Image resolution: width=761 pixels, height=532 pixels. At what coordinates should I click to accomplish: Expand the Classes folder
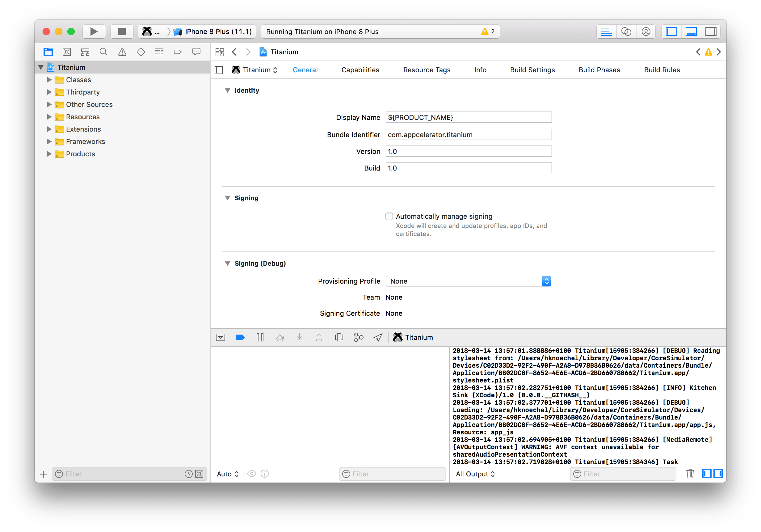click(x=49, y=80)
